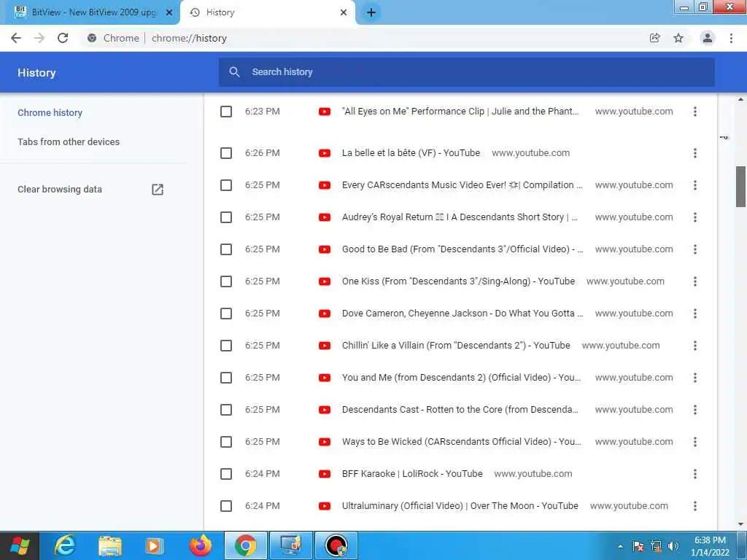
Task: Open actions menu for La belle et la bête
Action: [x=695, y=153]
